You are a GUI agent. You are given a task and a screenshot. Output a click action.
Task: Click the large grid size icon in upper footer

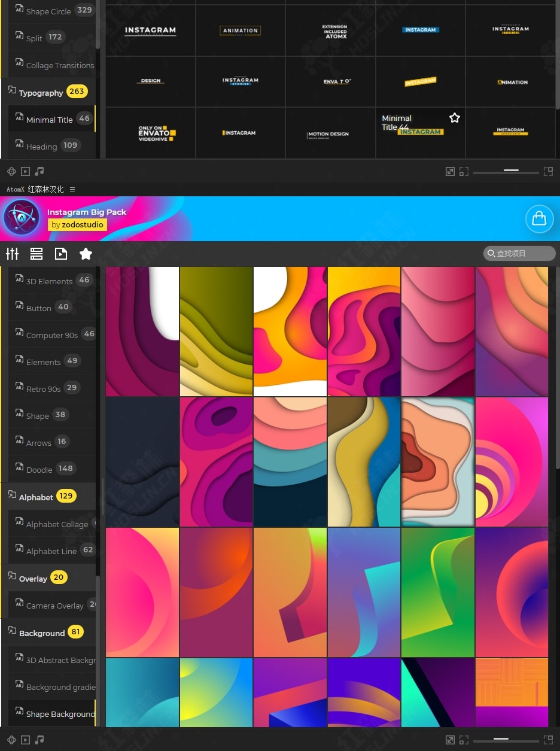[x=548, y=171]
